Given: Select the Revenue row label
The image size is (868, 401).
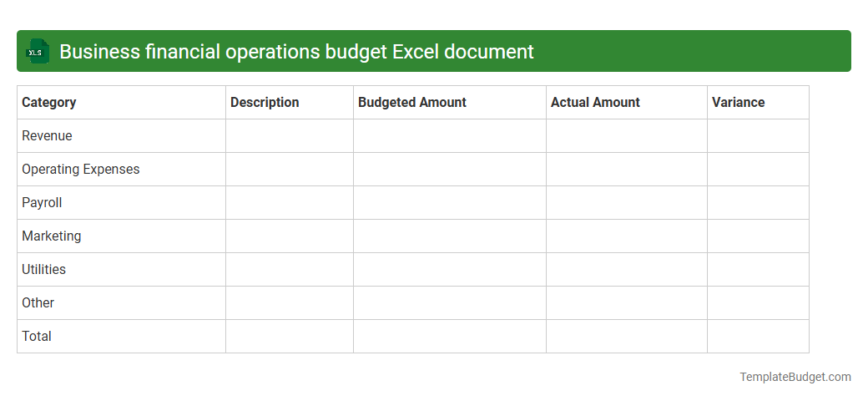Looking at the screenshot, I should click(47, 135).
